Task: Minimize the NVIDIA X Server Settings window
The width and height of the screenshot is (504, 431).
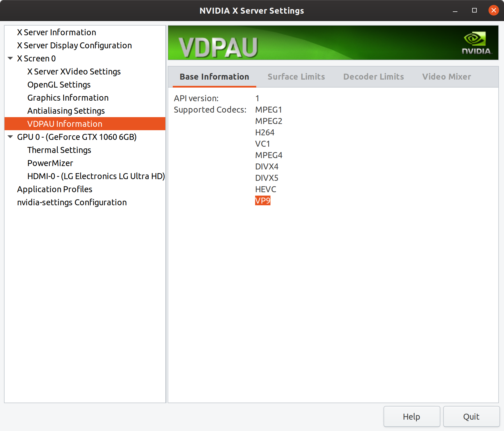Action: click(x=455, y=11)
